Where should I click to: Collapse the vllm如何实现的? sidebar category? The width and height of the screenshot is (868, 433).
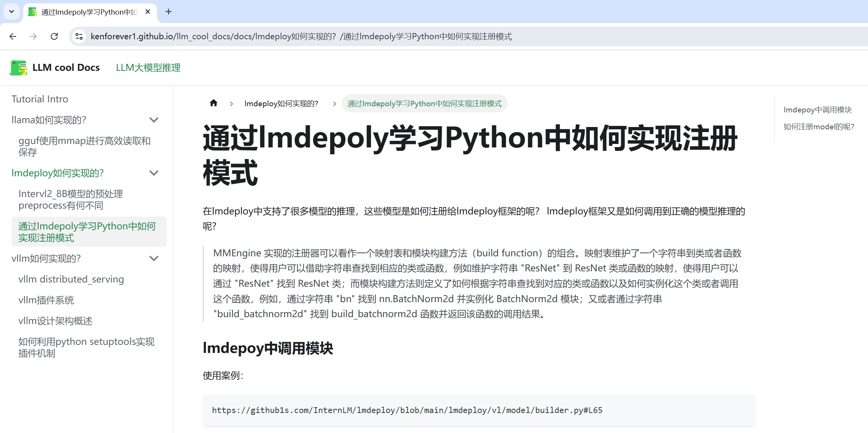pyautogui.click(x=154, y=259)
